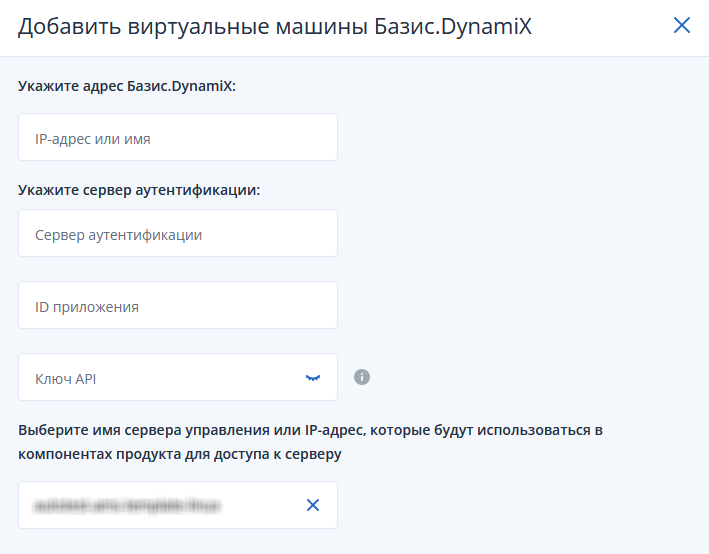This screenshot has height=554, width=709.
Task: Click the Сервер аутентификации input field
Action: click(178, 233)
